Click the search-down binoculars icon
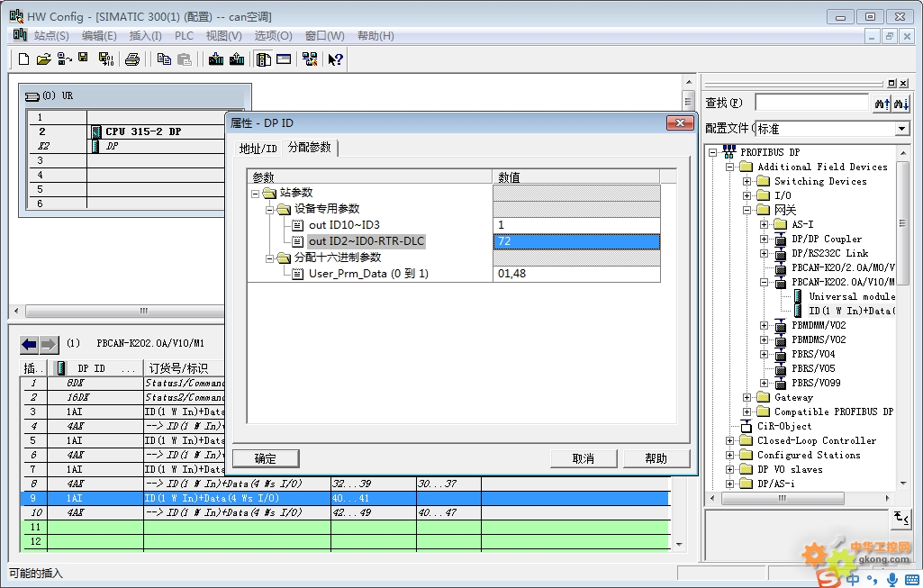Screen dimensions: 923x588 901,103
